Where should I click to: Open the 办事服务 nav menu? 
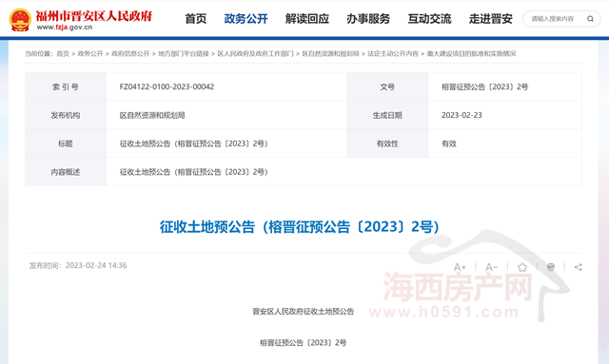point(368,19)
